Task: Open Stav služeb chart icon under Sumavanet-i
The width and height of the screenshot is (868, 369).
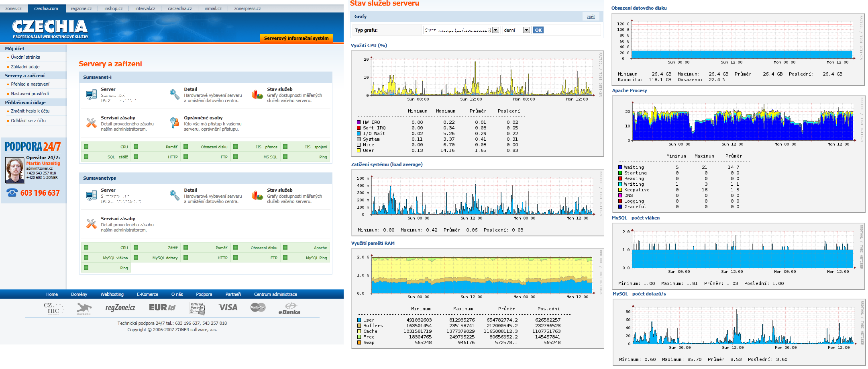Action: click(257, 94)
